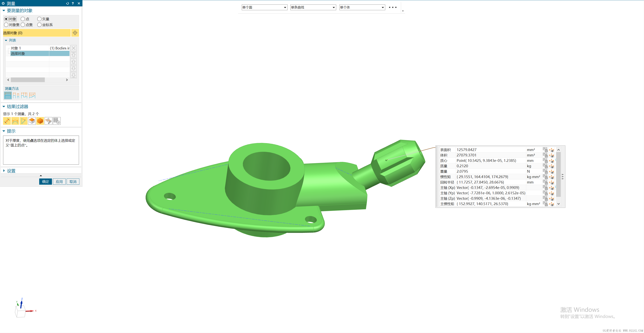Collapse the 要测量的对象 section
644x333 pixels.
pyautogui.click(x=4, y=10)
